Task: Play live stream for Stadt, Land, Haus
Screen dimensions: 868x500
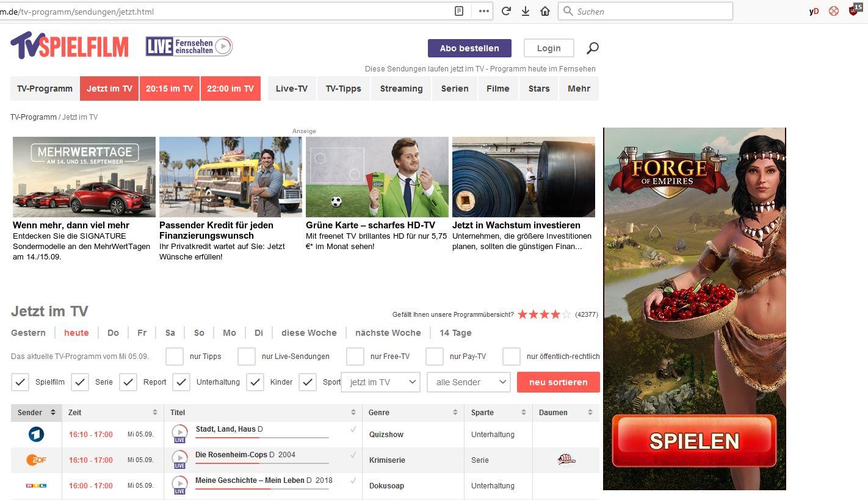Action: (179, 433)
